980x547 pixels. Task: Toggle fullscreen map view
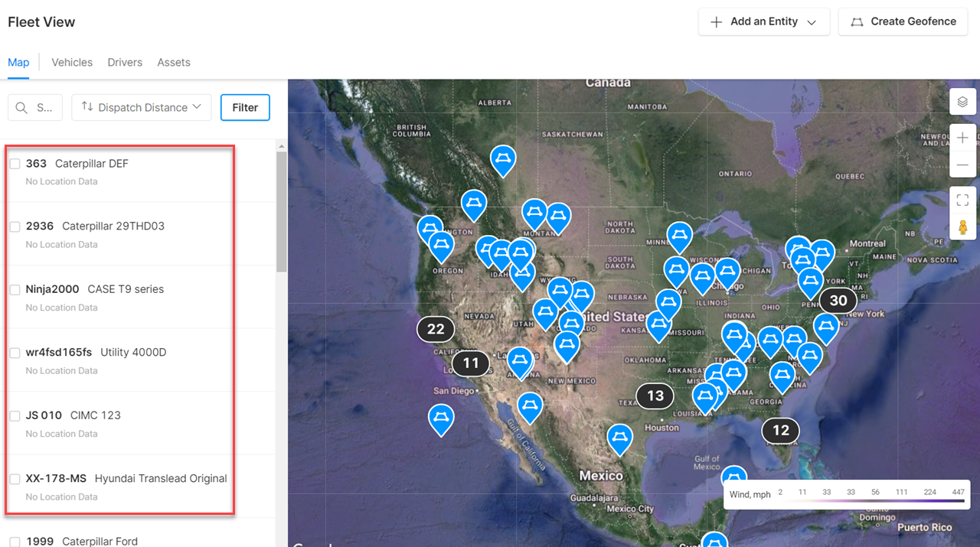[962, 200]
